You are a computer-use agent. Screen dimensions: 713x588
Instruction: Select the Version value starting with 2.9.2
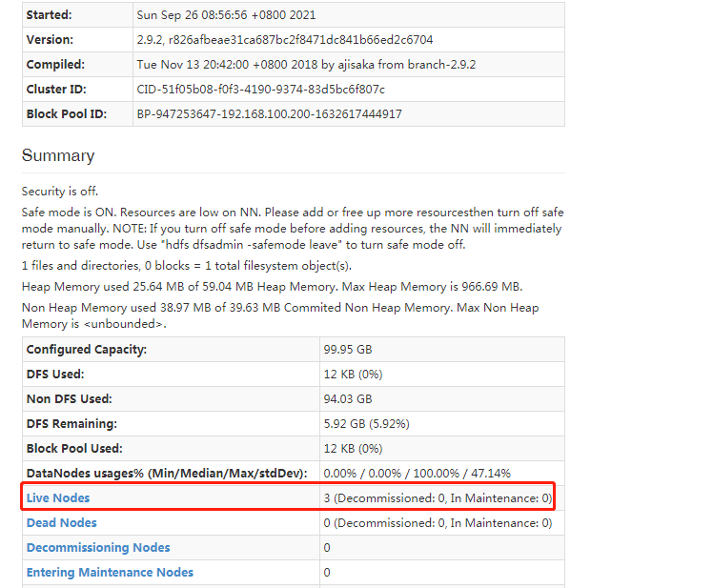point(285,40)
